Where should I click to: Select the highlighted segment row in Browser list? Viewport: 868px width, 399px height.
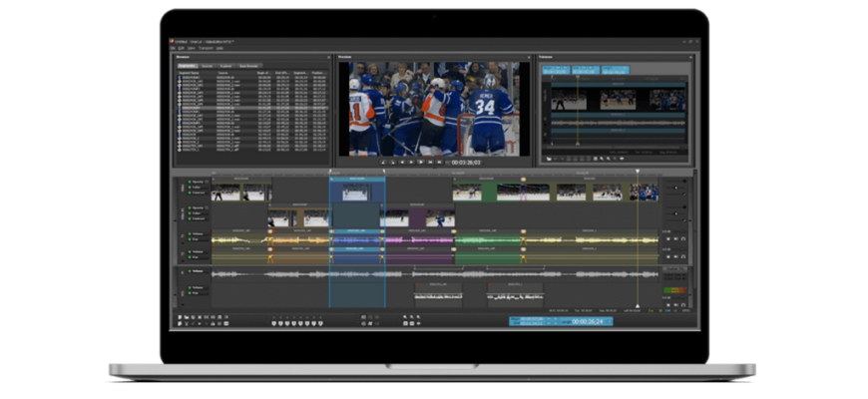(252, 108)
